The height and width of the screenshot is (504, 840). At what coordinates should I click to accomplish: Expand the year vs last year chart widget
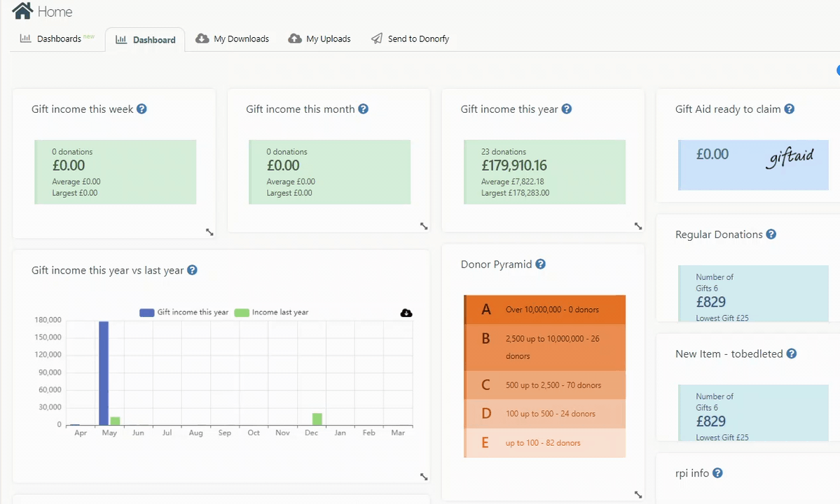point(424,476)
